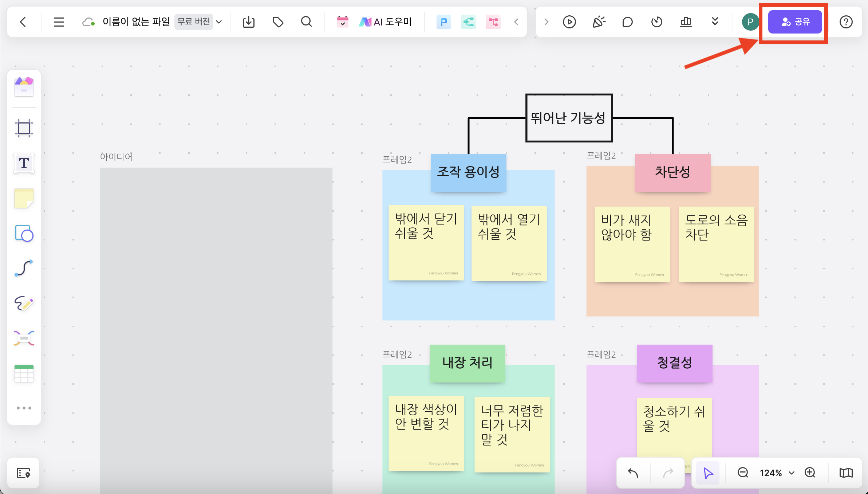Image resolution: width=868 pixels, height=494 pixels.
Task: Open the export download icon
Action: (249, 22)
